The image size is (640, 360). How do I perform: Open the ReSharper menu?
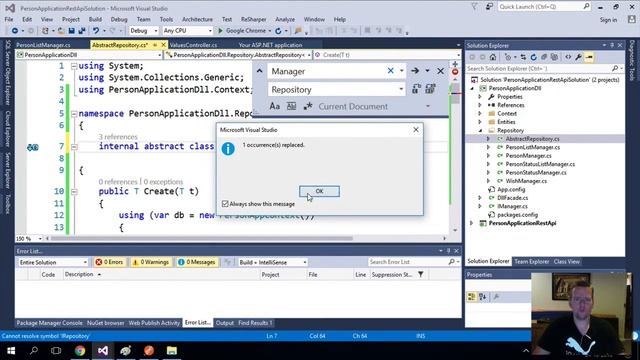tap(253, 19)
